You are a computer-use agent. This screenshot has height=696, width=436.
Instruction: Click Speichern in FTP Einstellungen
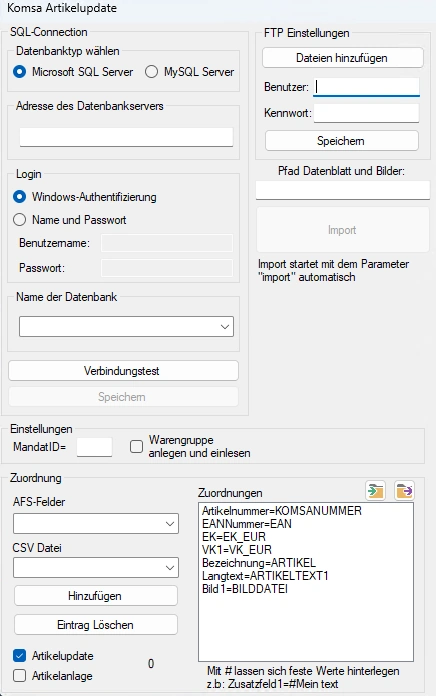coord(341,141)
